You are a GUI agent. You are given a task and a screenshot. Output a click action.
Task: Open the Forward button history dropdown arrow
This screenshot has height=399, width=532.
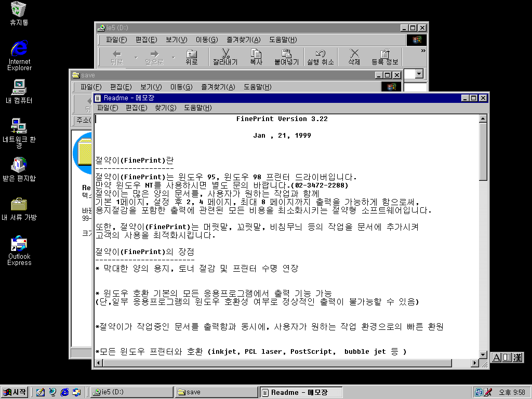[x=174, y=57]
